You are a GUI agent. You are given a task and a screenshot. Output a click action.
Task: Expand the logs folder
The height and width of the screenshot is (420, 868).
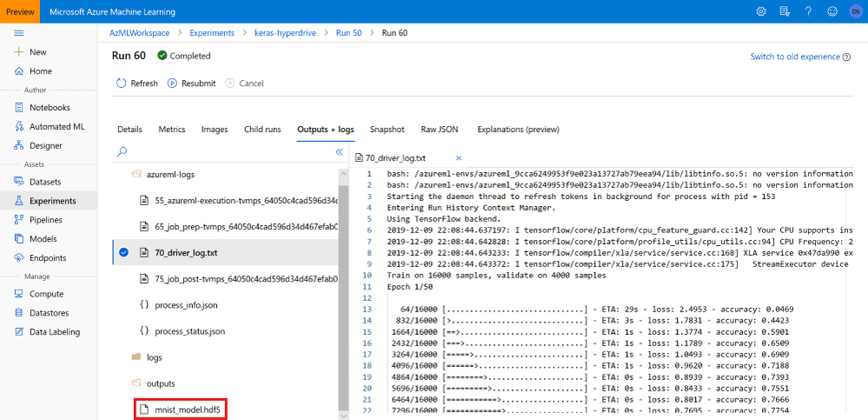(x=136, y=357)
